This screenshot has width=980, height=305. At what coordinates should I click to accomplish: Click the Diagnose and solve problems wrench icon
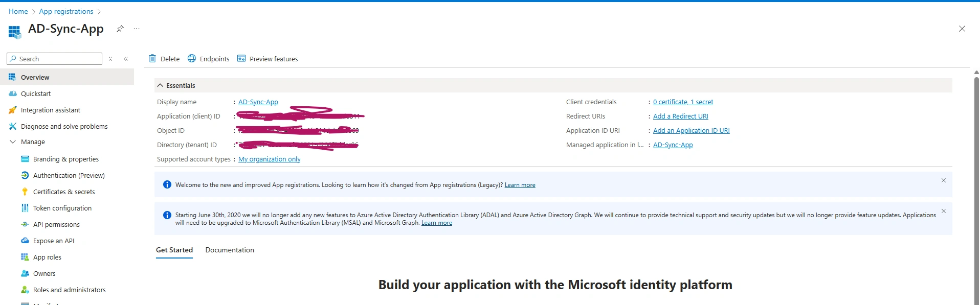pyautogui.click(x=13, y=126)
